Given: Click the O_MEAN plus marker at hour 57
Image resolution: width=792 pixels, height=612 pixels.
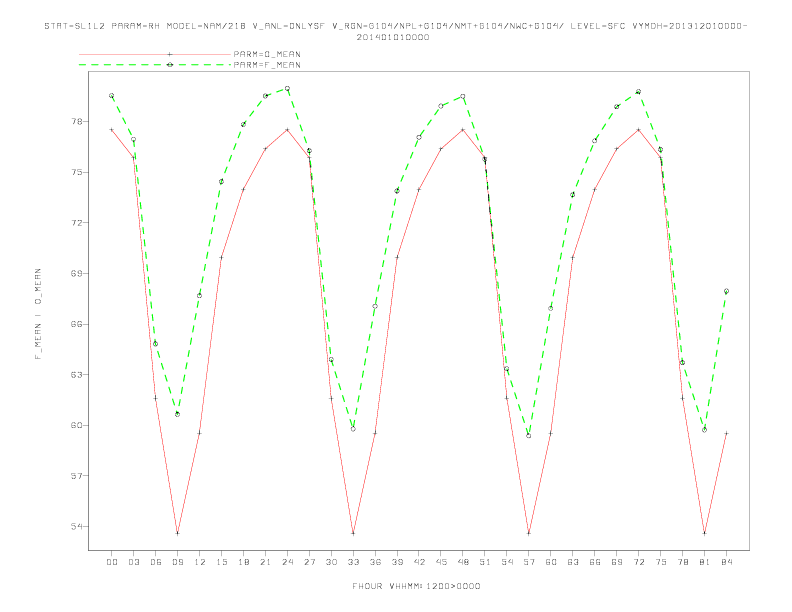Looking at the screenshot, I should click(x=529, y=533).
